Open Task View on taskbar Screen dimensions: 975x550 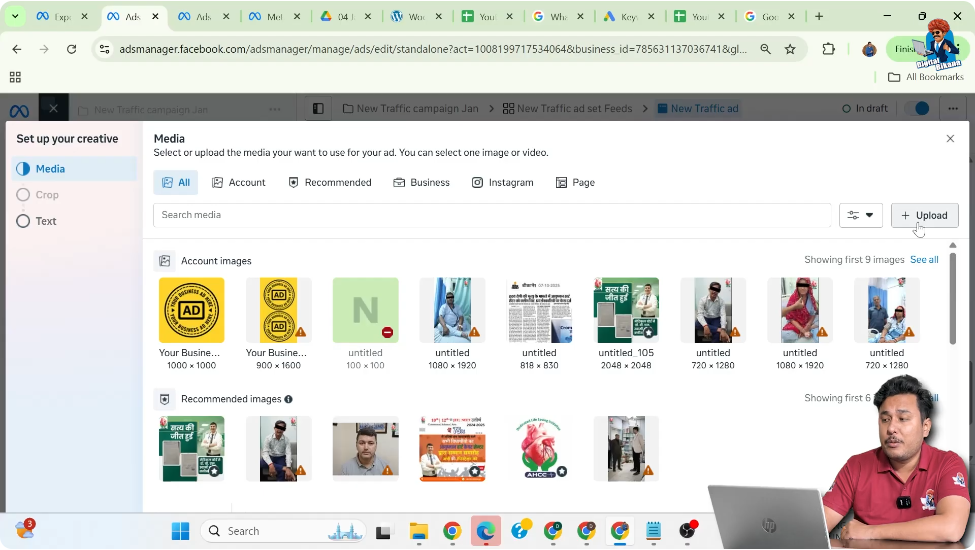pos(383,532)
